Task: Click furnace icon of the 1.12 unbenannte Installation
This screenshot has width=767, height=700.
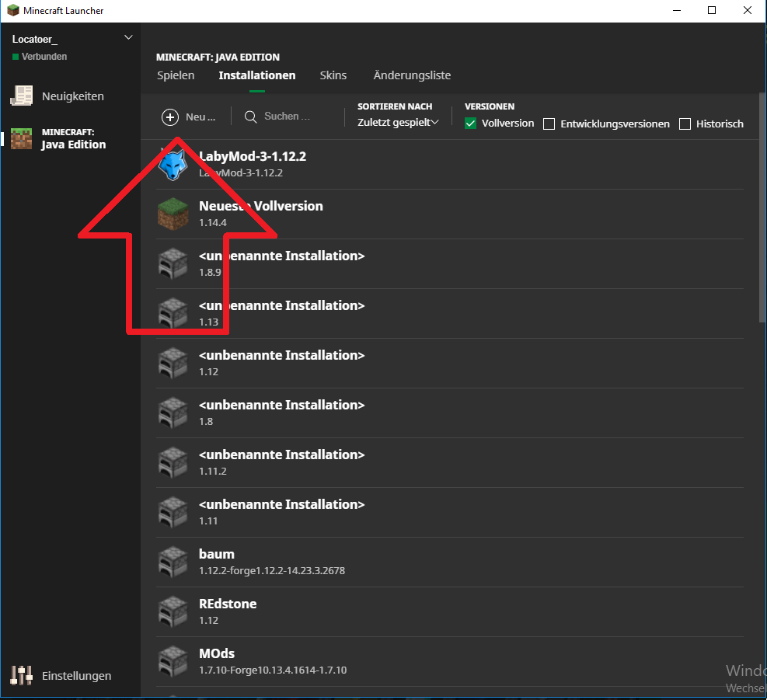Action: (x=173, y=363)
